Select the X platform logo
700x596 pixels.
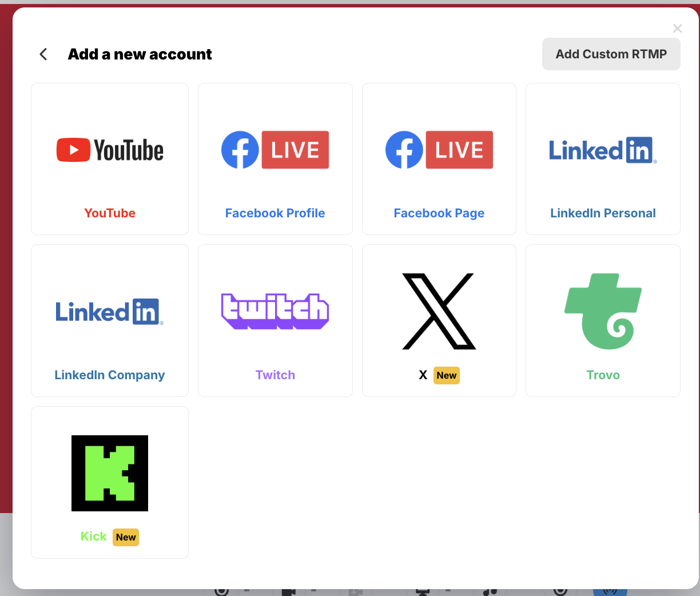pyautogui.click(x=439, y=312)
